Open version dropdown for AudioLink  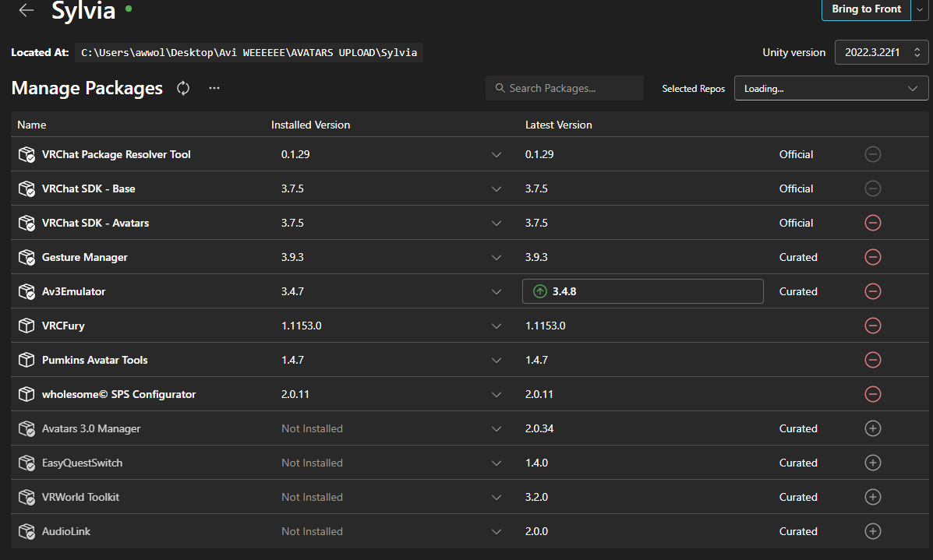(497, 531)
